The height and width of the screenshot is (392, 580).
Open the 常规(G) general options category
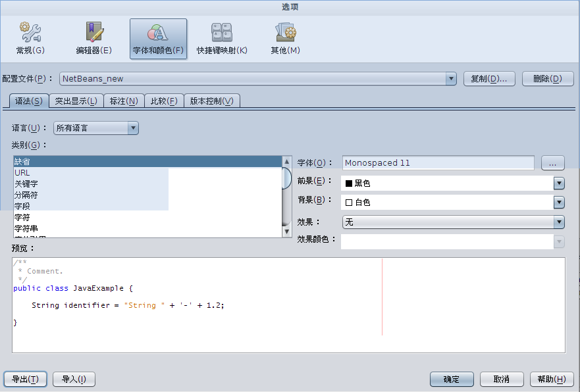[x=30, y=39]
